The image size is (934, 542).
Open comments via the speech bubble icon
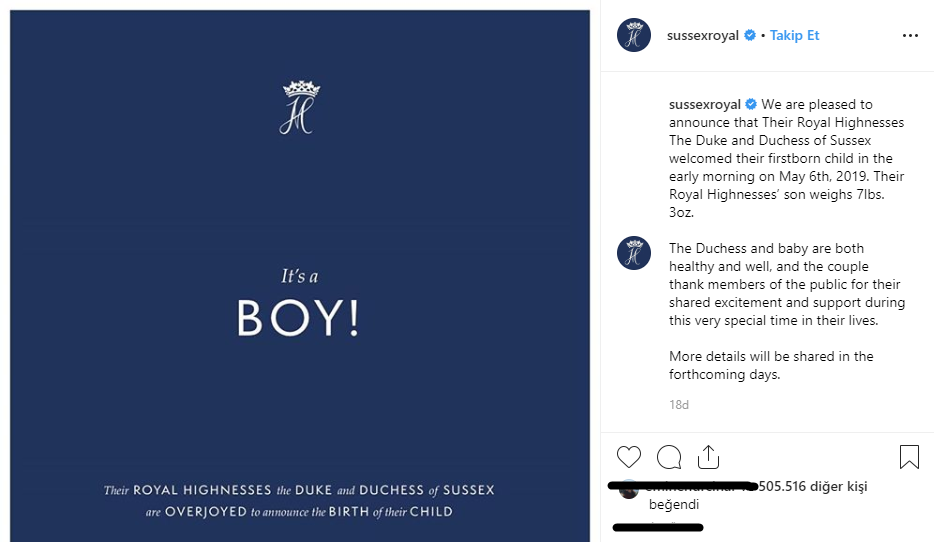(x=668, y=457)
